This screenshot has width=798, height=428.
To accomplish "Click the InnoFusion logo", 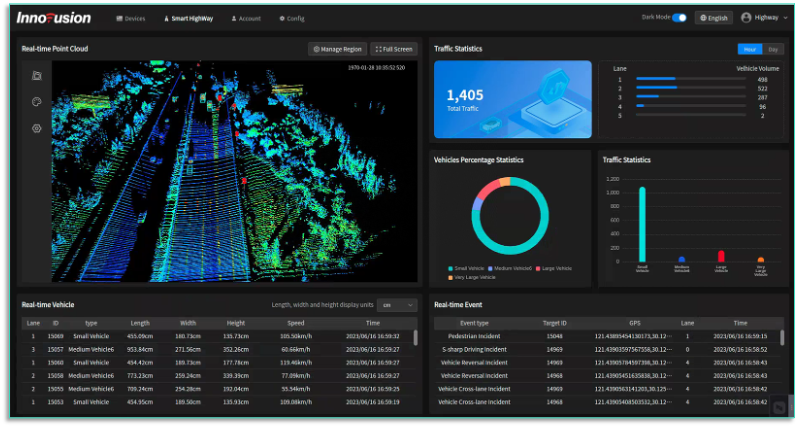I will [53, 18].
